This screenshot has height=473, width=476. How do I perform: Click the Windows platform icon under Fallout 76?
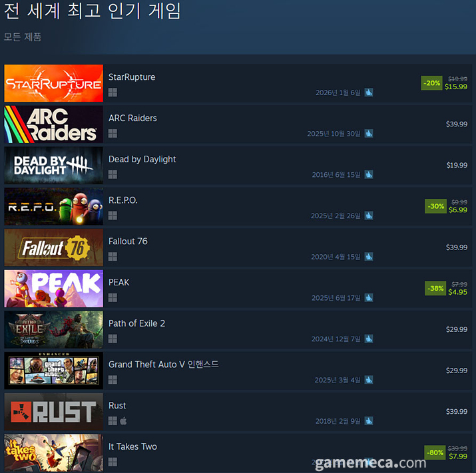pyautogui.click(x=113, y=257)
